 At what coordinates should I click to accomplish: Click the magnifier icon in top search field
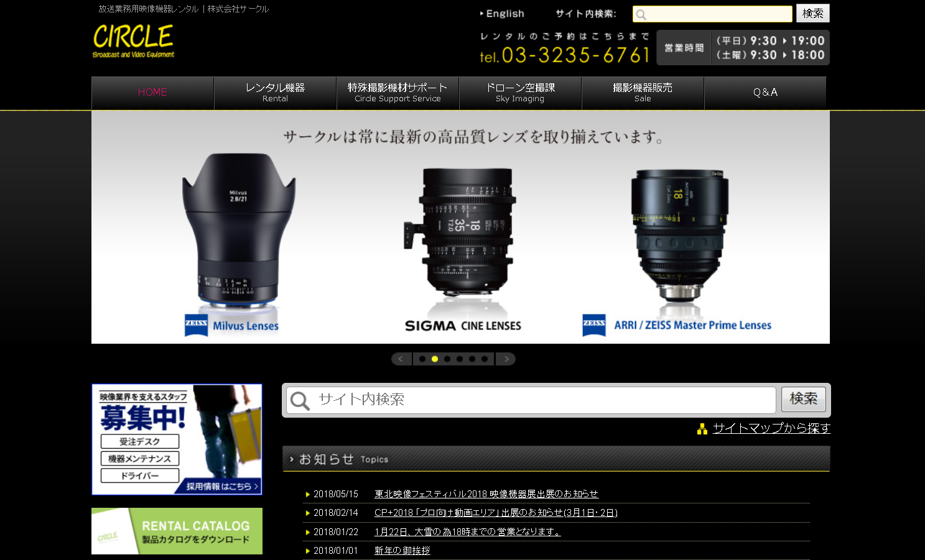point(641,14)
